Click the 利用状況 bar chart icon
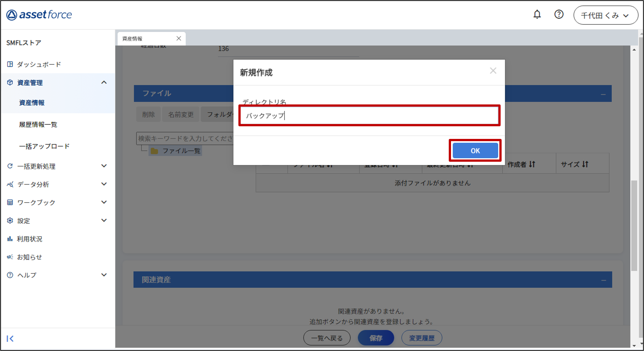 (10, 239)
